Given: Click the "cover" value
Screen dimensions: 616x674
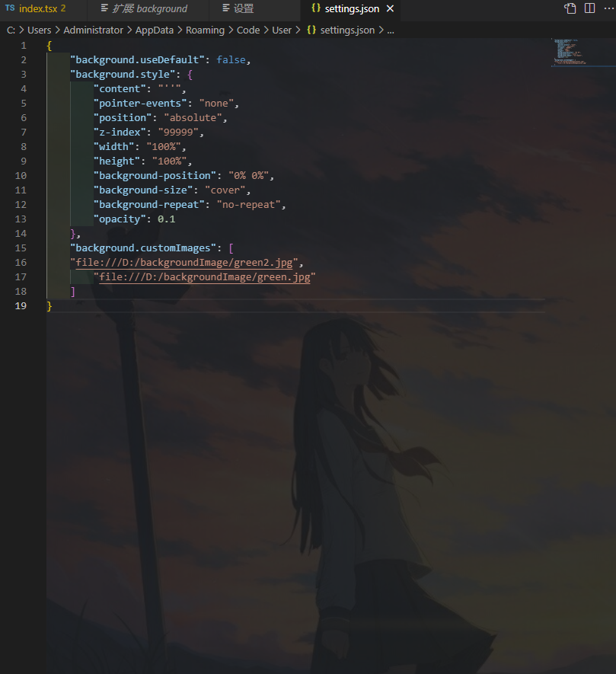Looking at the screenshot, I should (x=225, y=190).
